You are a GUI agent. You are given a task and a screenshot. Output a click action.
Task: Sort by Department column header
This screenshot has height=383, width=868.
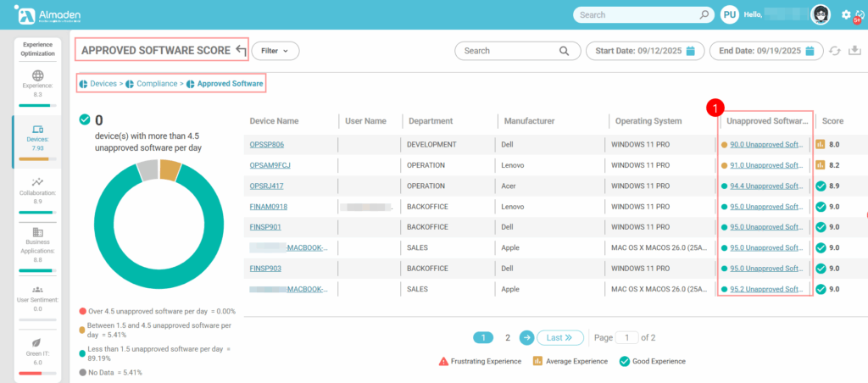(431, 121)
